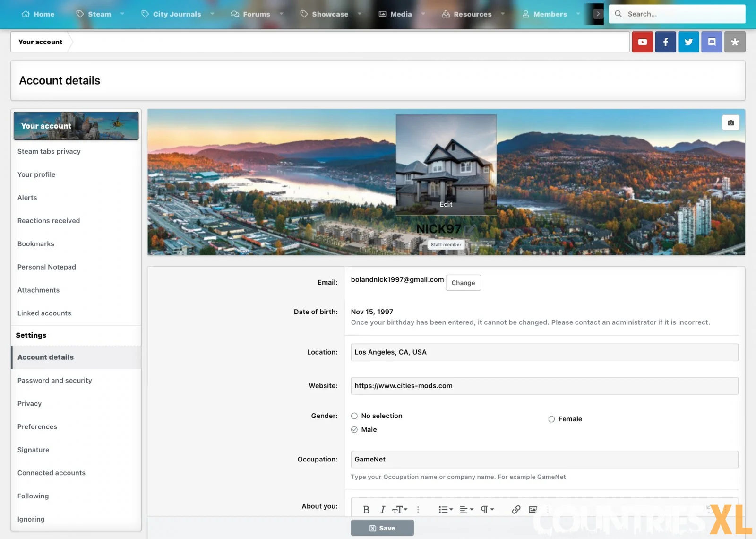Open the Media navigation item
The image size is (756, 539).
tap(395, 14)
